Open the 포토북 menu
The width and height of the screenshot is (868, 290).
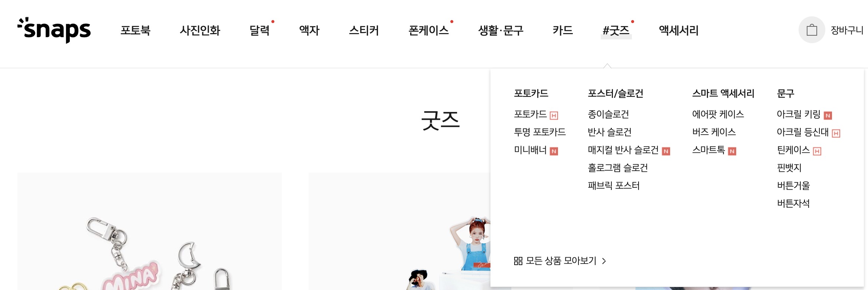pos(136,30)
